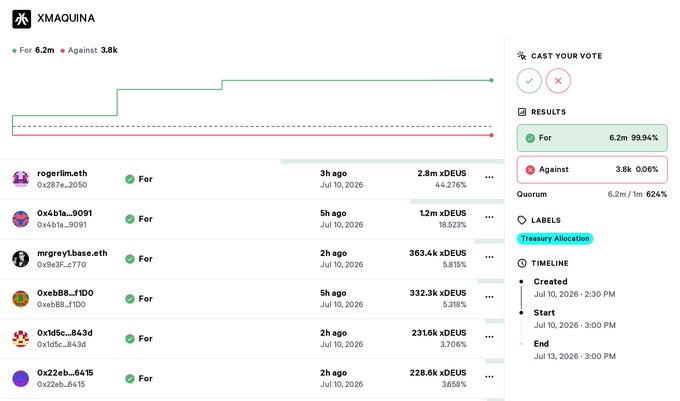Click the XMAQUINA logo icon

point(22,19)
